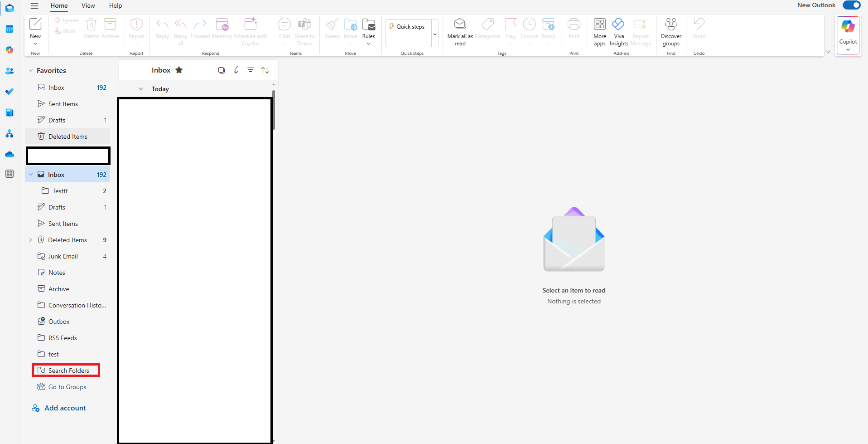Open OneDrive from the navigation rail
The height and width of the screenshot is (444, 868).
point(10,154)
